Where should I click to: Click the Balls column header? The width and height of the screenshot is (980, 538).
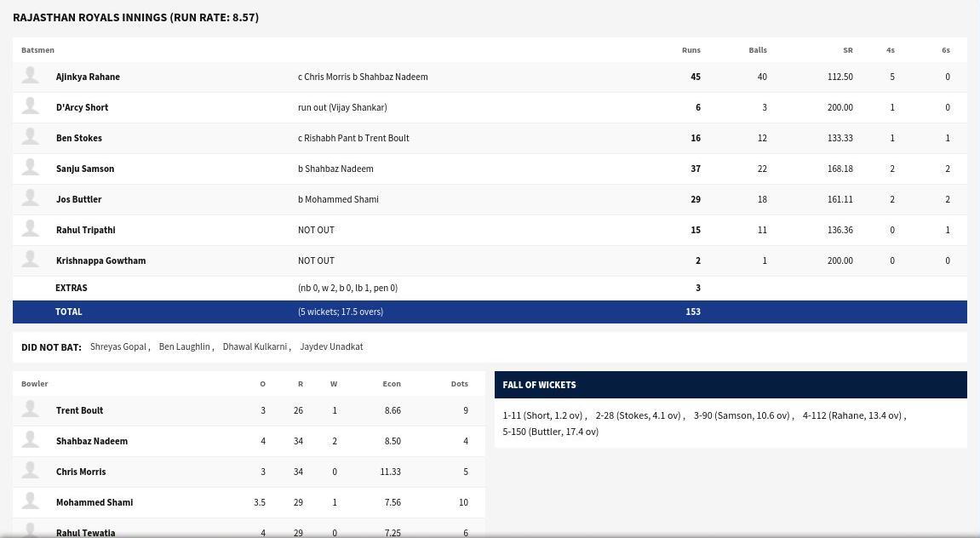click(x=758, y=50)
